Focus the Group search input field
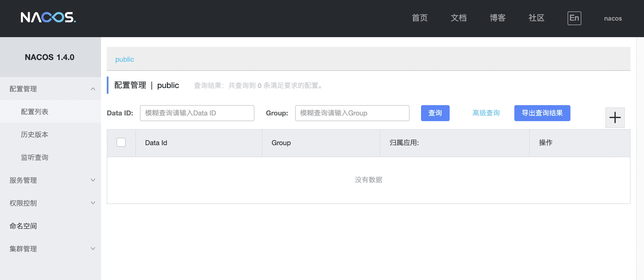644x280 pixels. (x=352, y=113)
